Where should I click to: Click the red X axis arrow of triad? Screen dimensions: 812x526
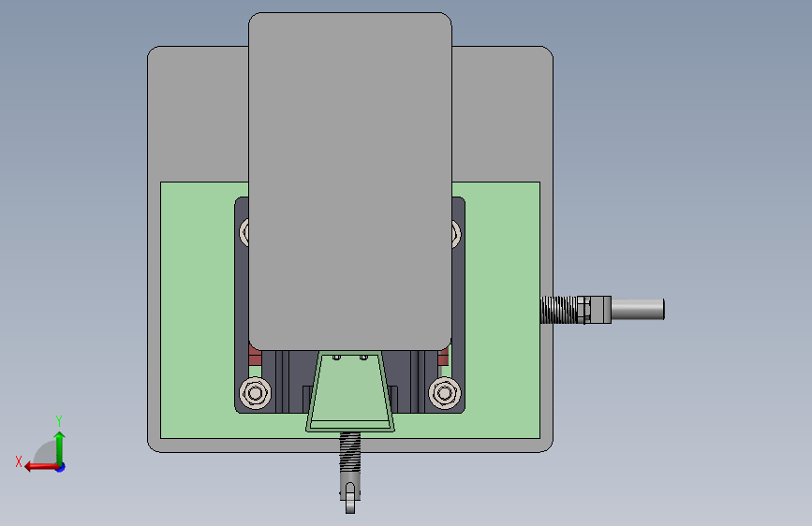click(x=40, y=467)
